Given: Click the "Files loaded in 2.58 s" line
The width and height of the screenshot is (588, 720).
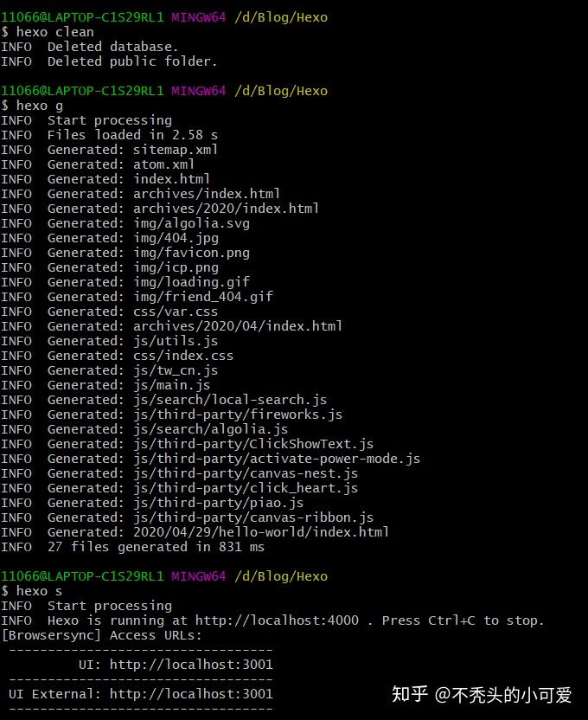Looking at the screenshot, I should [x=132, y=135].
